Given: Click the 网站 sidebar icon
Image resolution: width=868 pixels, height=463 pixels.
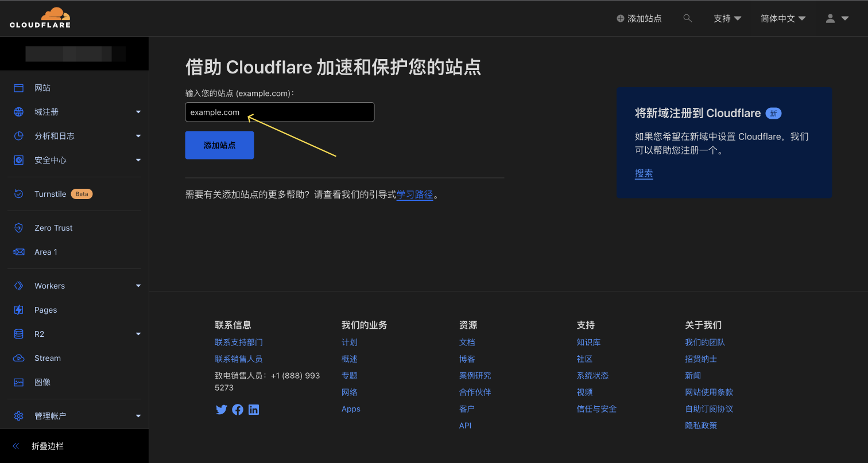Looking at the screenshot, I should coord(18,88).
